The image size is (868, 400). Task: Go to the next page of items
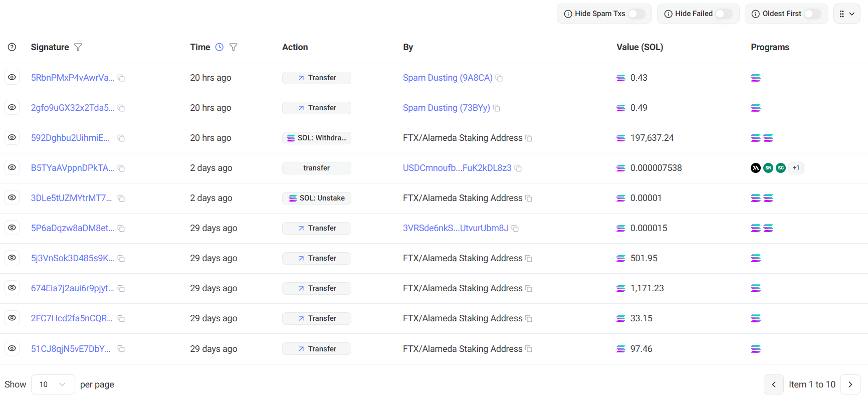tap(850, 384)
